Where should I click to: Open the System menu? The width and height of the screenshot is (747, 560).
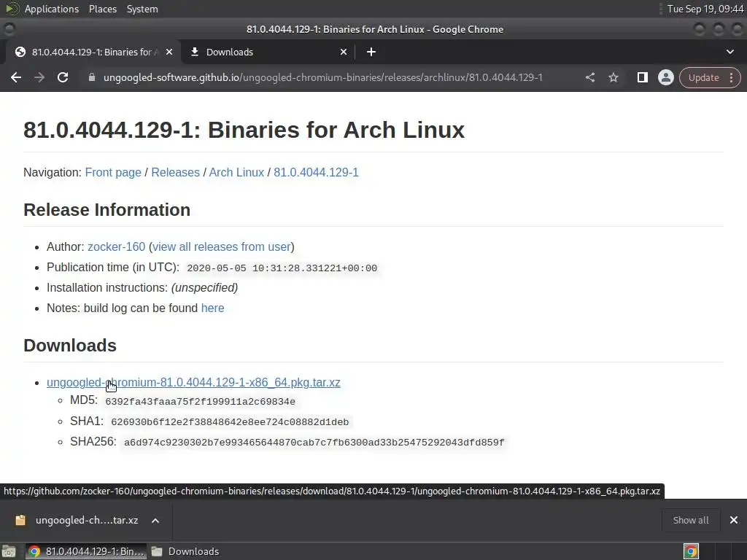click(x=142, y=9)
